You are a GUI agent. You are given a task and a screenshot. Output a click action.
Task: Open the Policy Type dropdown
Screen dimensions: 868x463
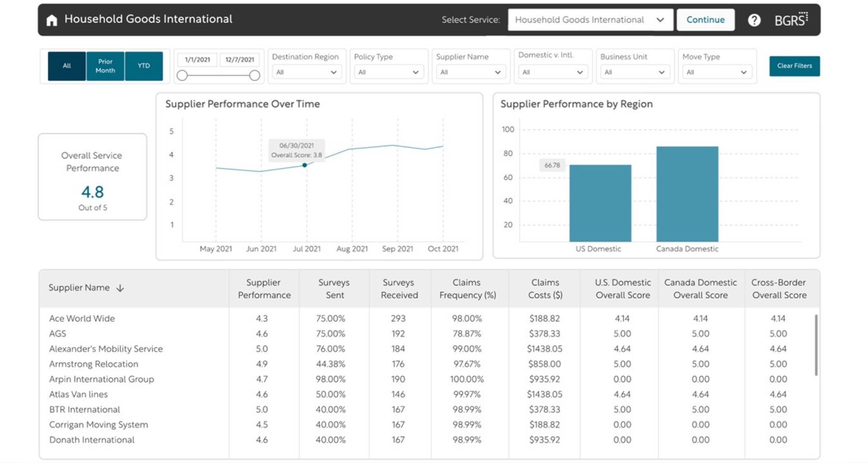(x=388, y=72)
